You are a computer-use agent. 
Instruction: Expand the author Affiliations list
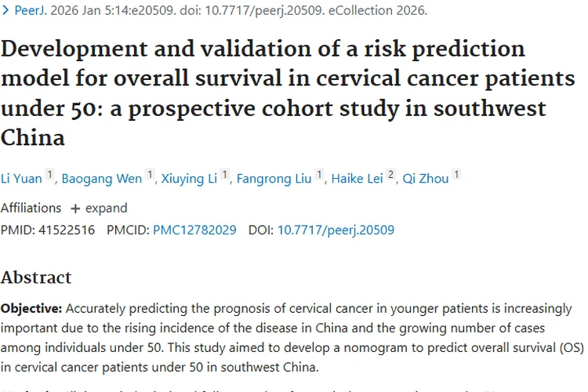coord(98,209)
